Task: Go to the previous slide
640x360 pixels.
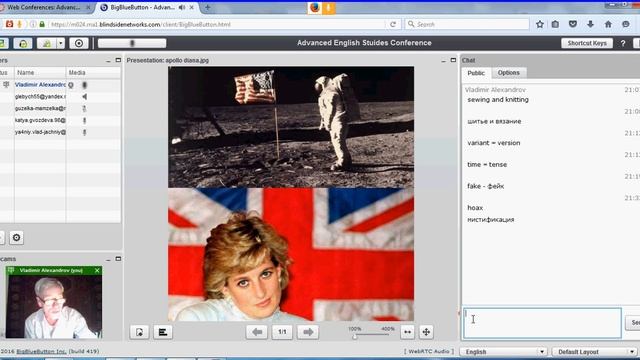Action: pyautogui.click(x=257, y=332)
